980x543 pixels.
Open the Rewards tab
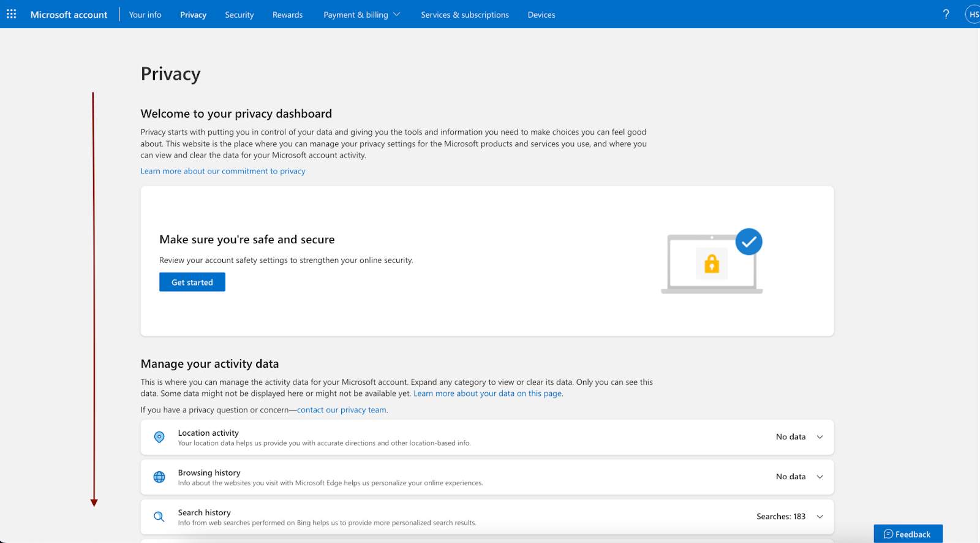288,15
